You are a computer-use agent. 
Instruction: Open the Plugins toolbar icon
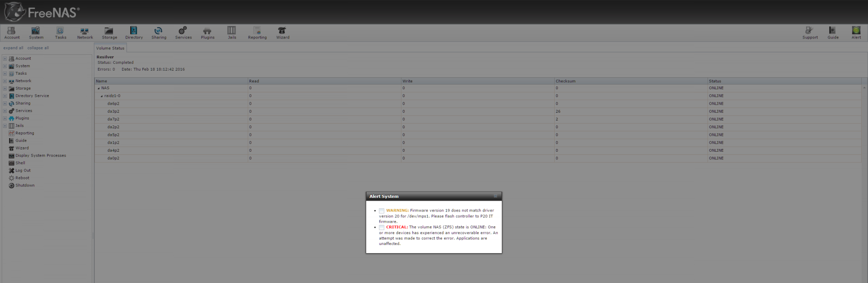[x=208, y=33]
